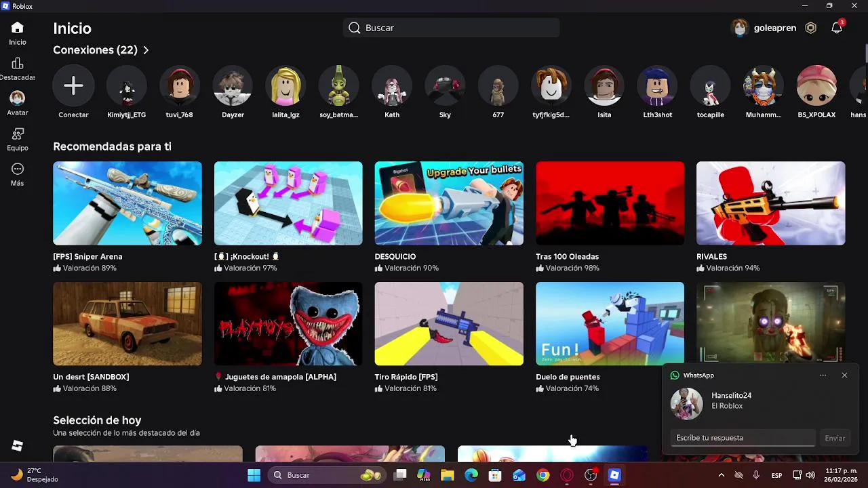
Task: Click the taskbar Buscar search box
Action: tap(328, 475)
